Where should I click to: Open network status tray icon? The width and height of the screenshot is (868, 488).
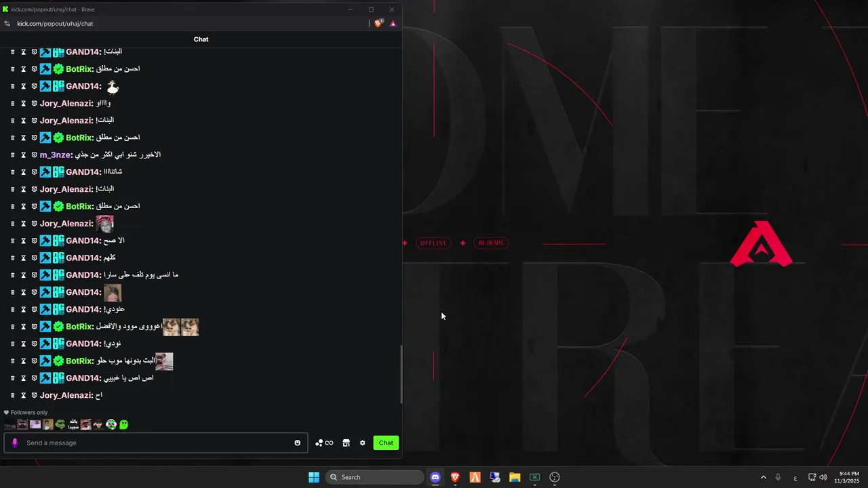coord(812,477)
